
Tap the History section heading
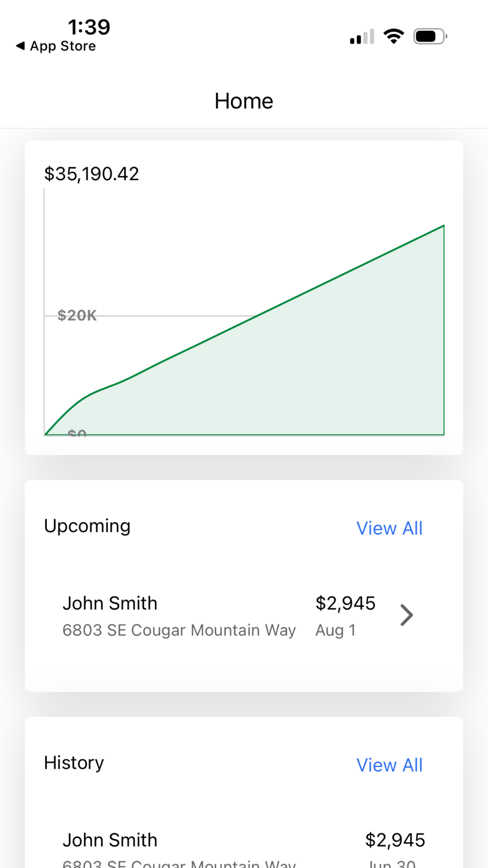[74, 763]
